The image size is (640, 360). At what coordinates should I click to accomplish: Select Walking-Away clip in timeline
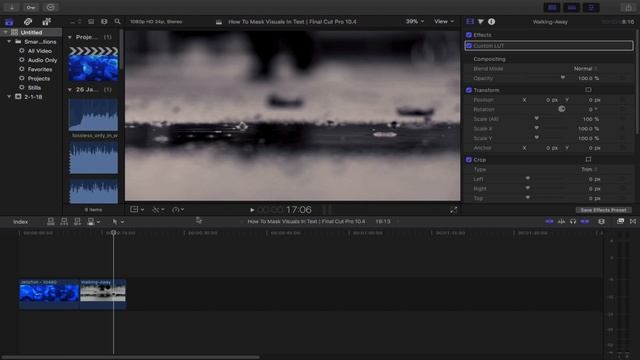coord(103,294)
